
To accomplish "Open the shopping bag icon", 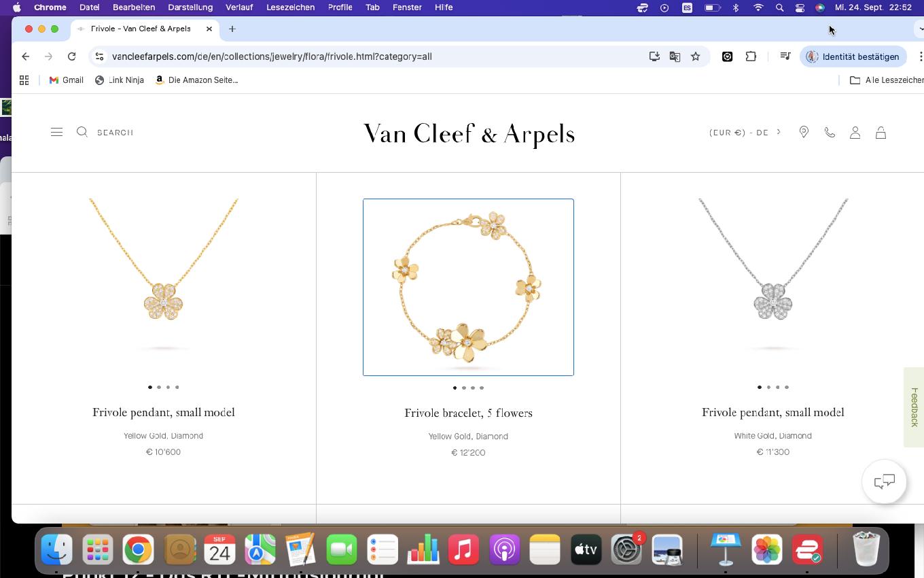I will point(881,133).
